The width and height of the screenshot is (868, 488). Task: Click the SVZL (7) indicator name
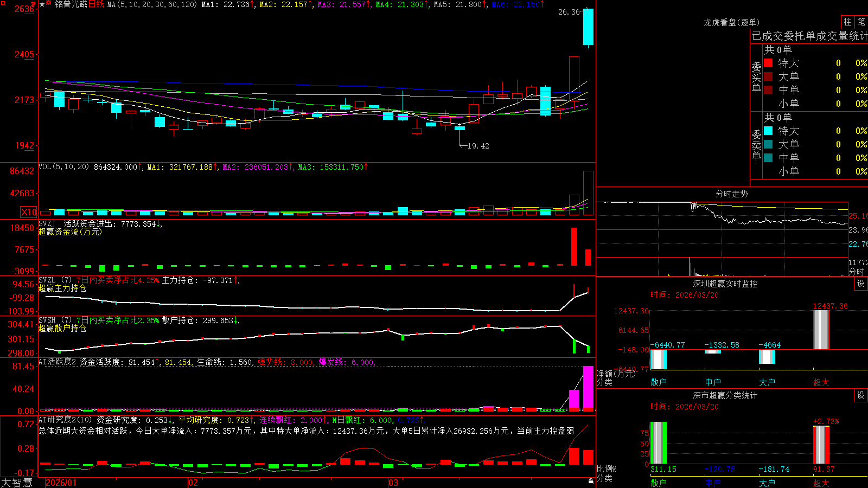click(x=55, y=280)
